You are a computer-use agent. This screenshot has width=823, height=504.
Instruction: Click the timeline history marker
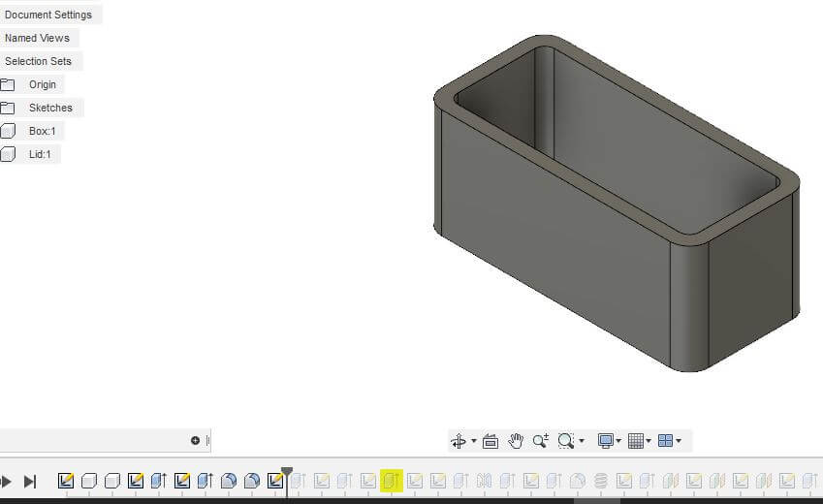pyautogui.click(x=287, y=472)
